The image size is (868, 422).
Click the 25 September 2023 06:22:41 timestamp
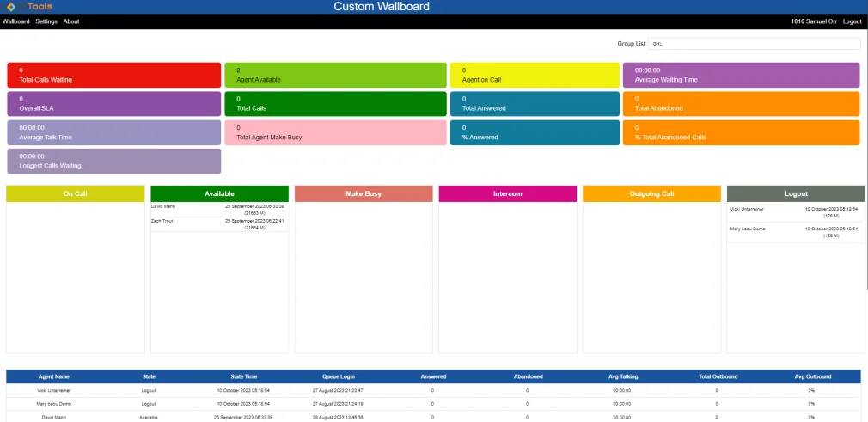click(x=254, y=220)
